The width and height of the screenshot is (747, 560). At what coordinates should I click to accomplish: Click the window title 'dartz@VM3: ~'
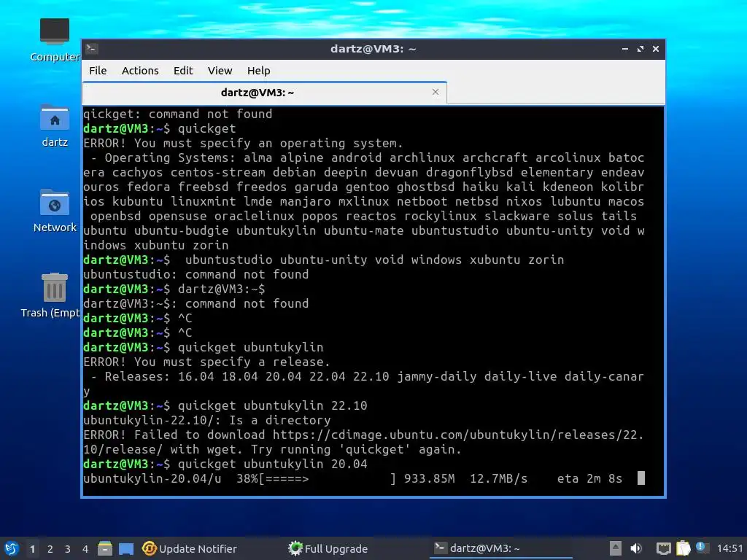coord(373,49)
